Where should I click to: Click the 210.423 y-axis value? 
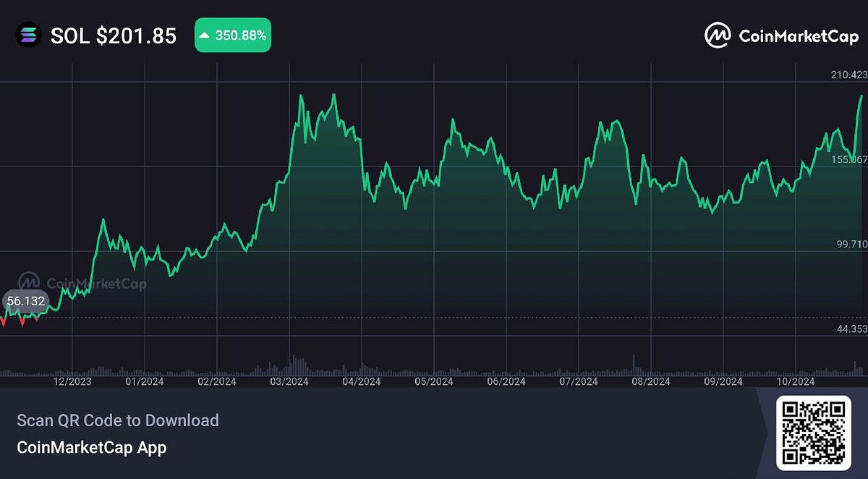coord(849,75)
